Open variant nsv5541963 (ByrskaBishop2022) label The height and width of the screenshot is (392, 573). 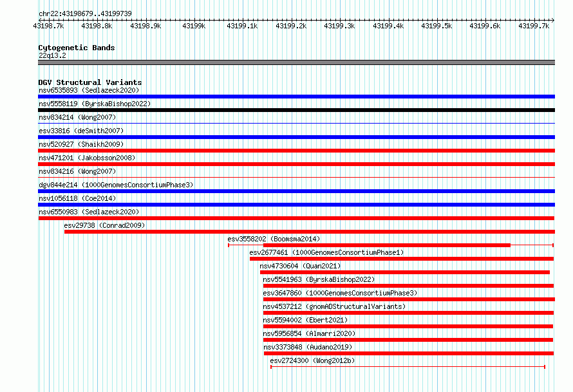click(x=319, y=279)
